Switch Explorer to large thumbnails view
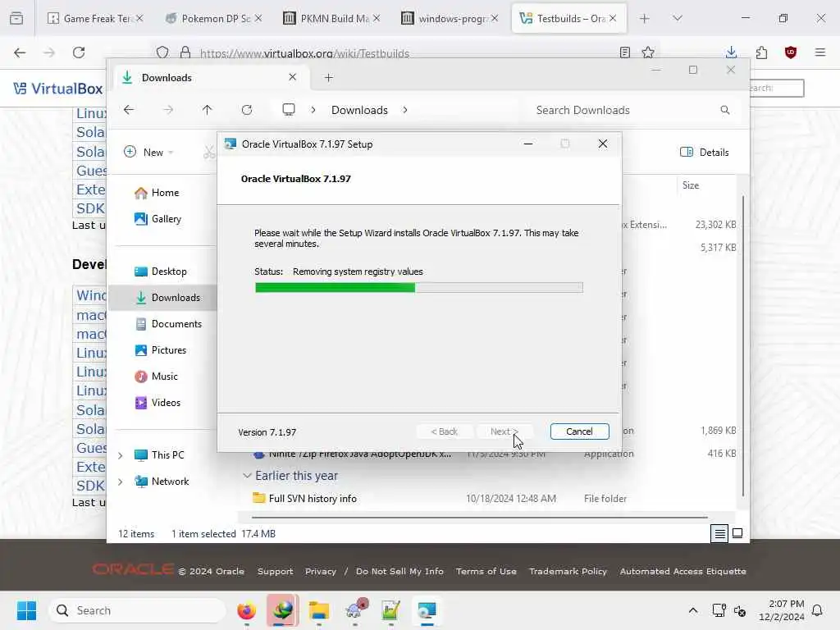This screenshot has width=840, height=630. [737, 533]
